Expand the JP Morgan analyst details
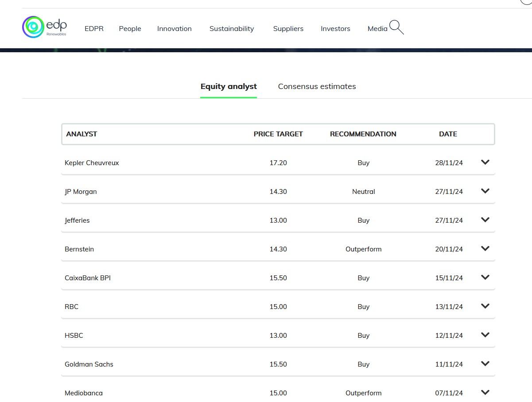The width and height of the screenshot is (532, 402). (485, 191)
